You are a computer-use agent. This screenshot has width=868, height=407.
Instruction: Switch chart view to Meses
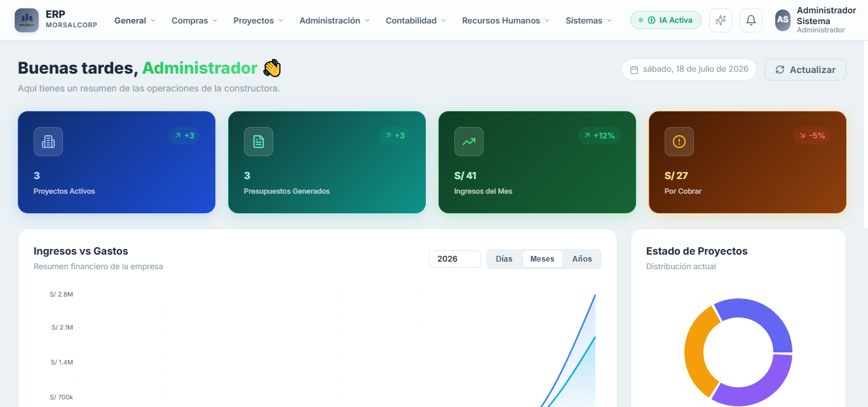543,259
